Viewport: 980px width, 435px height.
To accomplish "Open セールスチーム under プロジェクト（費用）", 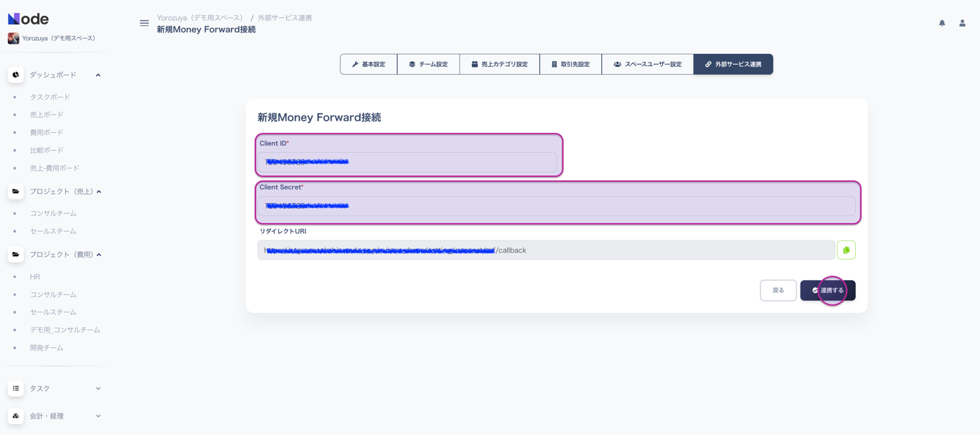I will 53,312.
